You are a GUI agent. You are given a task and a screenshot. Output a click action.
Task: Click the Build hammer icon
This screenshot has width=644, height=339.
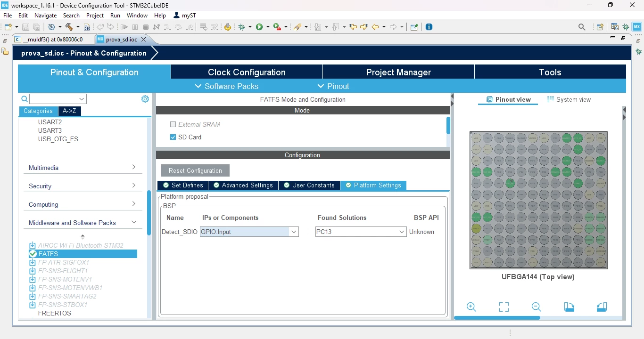[69, 27]
